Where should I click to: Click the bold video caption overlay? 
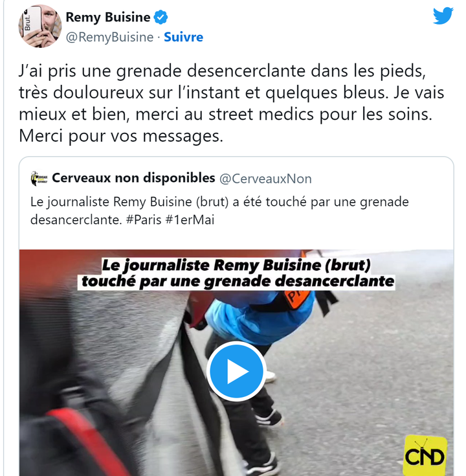(x=236, y=273)
